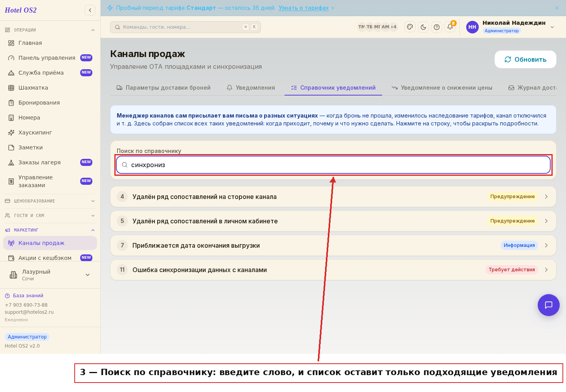
Task: Click the 'Требует действия' badge
Action: click(x=512, y=270)
